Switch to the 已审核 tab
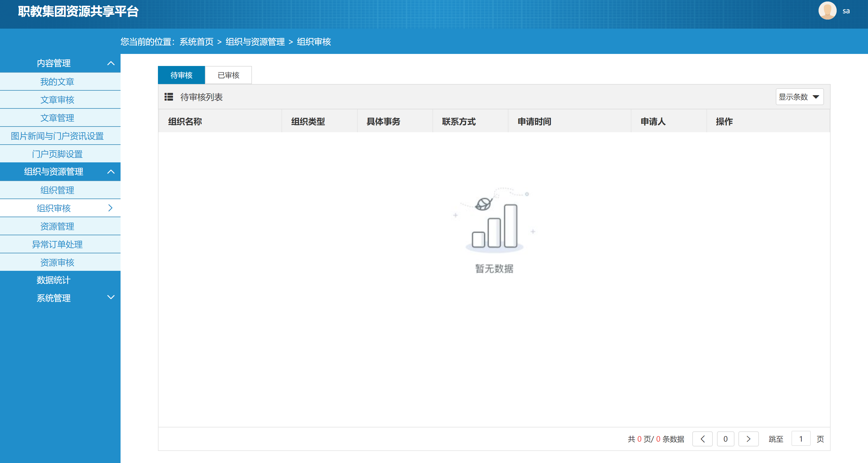Screen dimensions: 868x463 [x=228, y=75]
